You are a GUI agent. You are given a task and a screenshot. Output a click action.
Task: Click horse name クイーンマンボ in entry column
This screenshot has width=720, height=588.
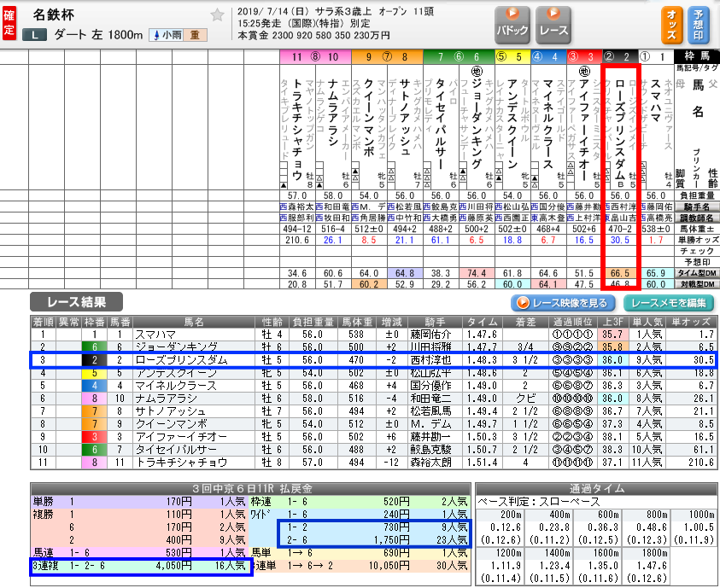[x=369, y=119]
